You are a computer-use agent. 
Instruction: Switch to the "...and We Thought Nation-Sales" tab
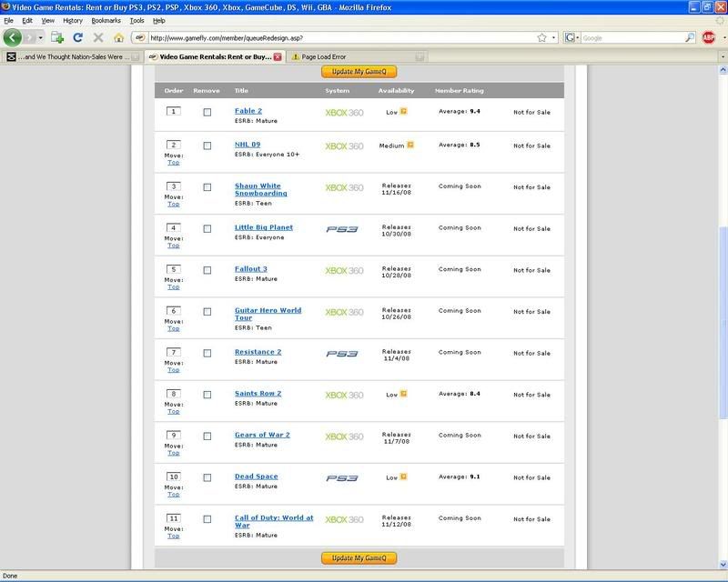[x=73, y=56]
